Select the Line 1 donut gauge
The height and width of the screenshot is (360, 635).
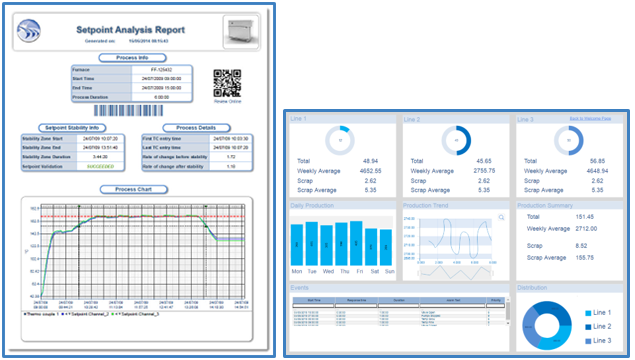click(x=340, y=141)
